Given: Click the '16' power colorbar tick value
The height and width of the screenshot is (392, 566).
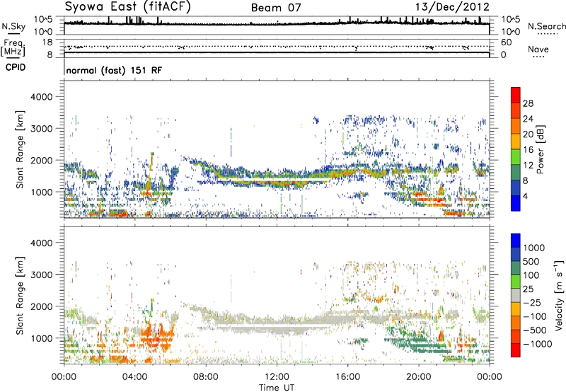Looking at the screenshot, I should tap(528, 149).
